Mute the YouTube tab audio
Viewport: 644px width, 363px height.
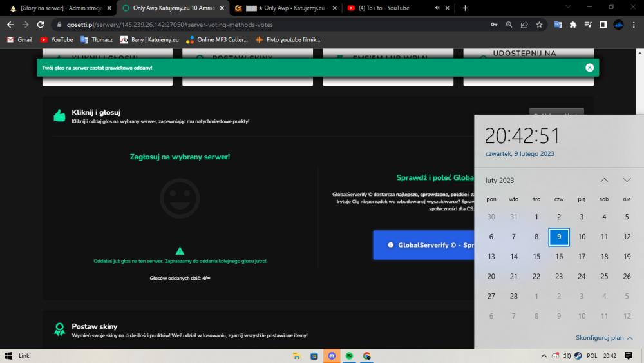[437, 8]
